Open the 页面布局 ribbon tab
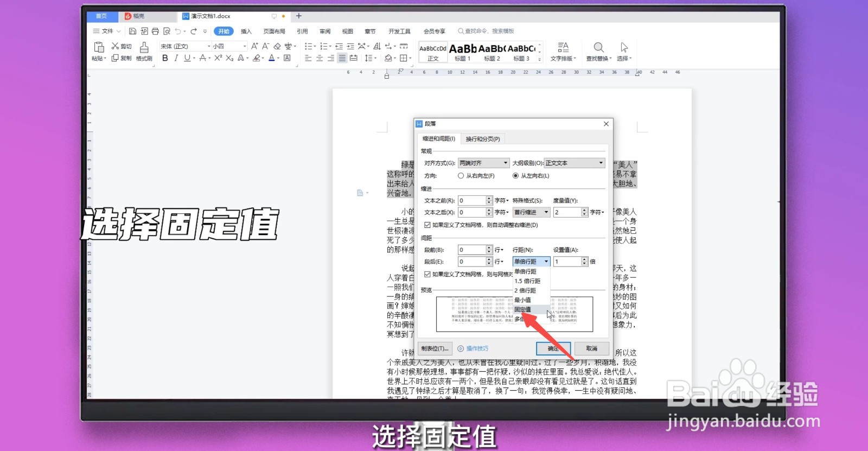The height and width of the screenshot is (451, 868). coord(274,31)
